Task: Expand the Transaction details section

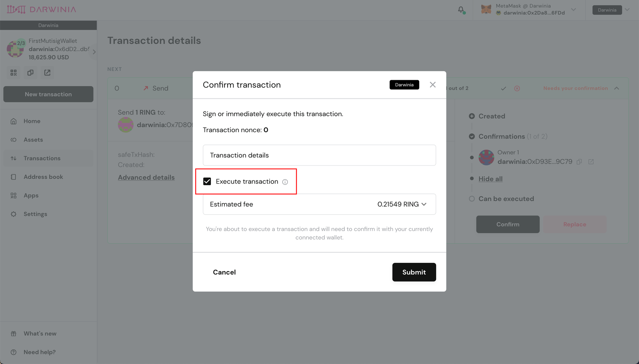Action: (x=319, y=155)
